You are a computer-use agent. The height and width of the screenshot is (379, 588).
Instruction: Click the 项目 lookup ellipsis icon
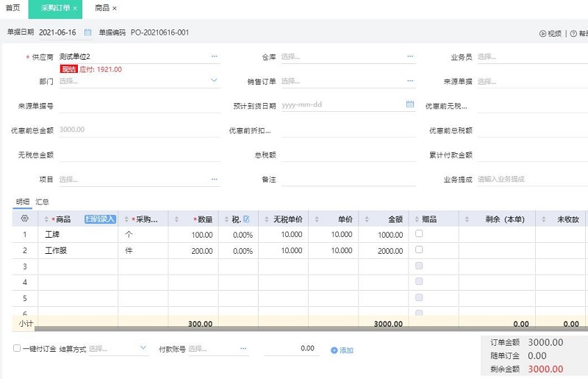click(x=215, y=179)
